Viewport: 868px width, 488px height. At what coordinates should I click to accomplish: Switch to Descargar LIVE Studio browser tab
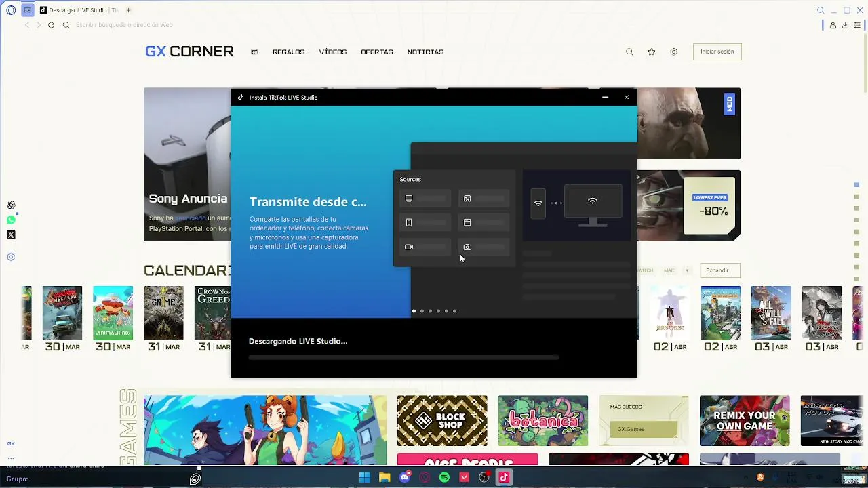click(78, 10)
